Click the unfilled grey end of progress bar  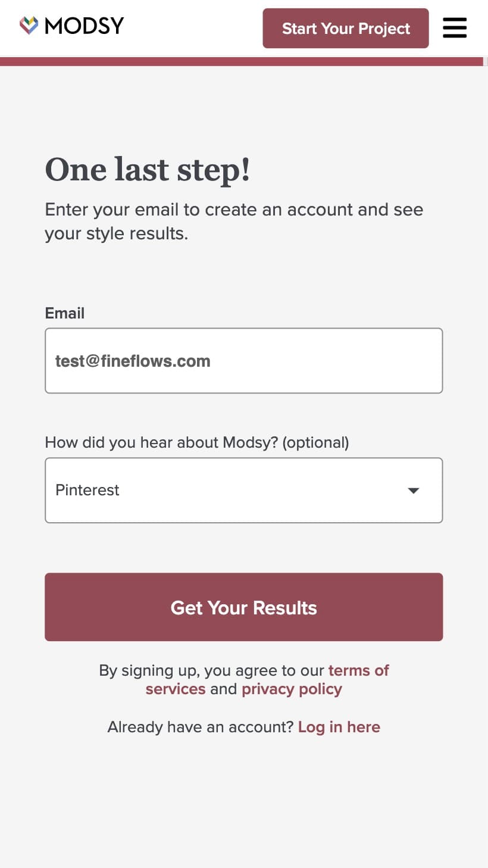coord(485,61)
